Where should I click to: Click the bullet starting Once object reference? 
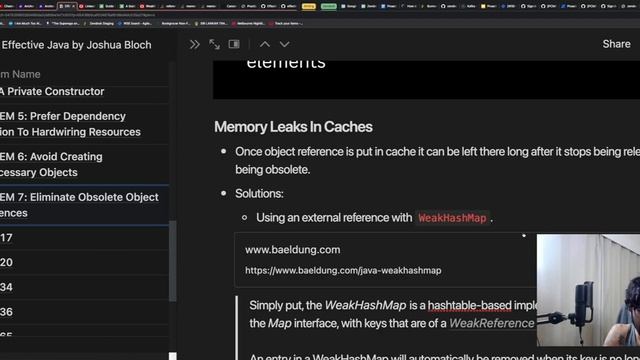(437, 160)
